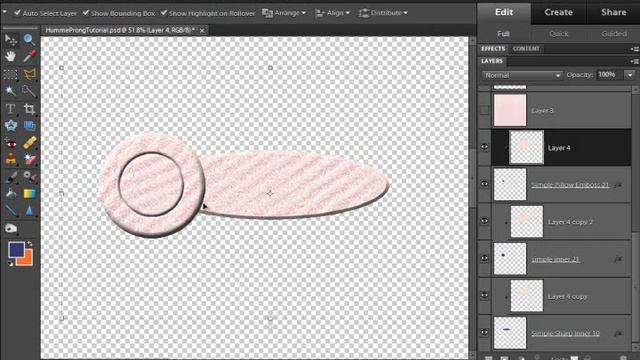
Task: Open the Normal blend mode dropdown
Action: pos(522,76)
